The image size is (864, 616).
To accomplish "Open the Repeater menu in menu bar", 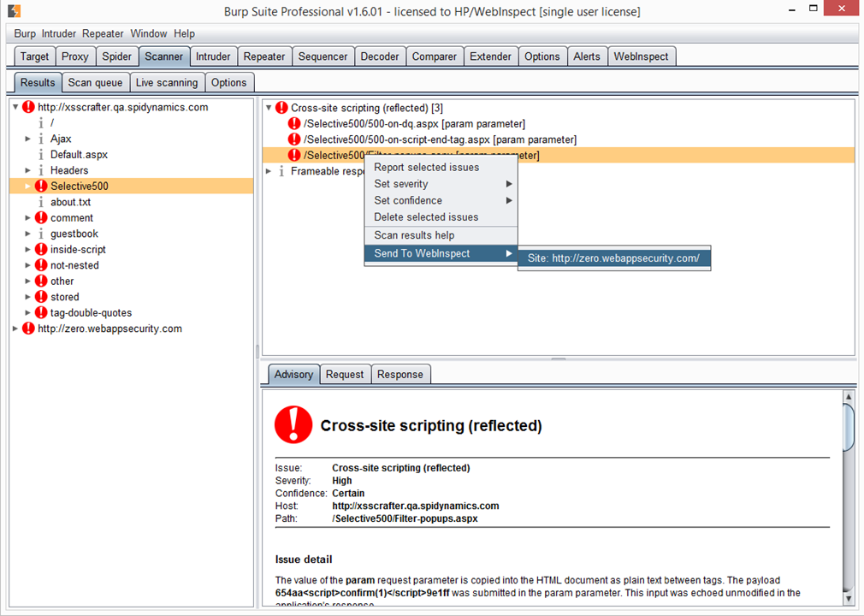I will tap(103, 33).
